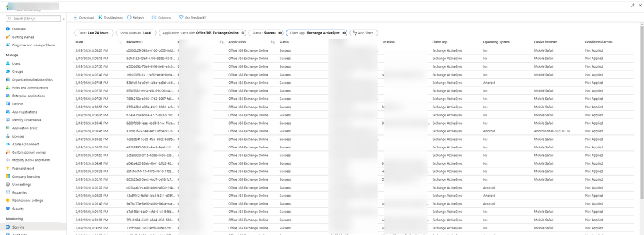
Task: Remove the Status Success filter
Action: [x=280, y=33]
